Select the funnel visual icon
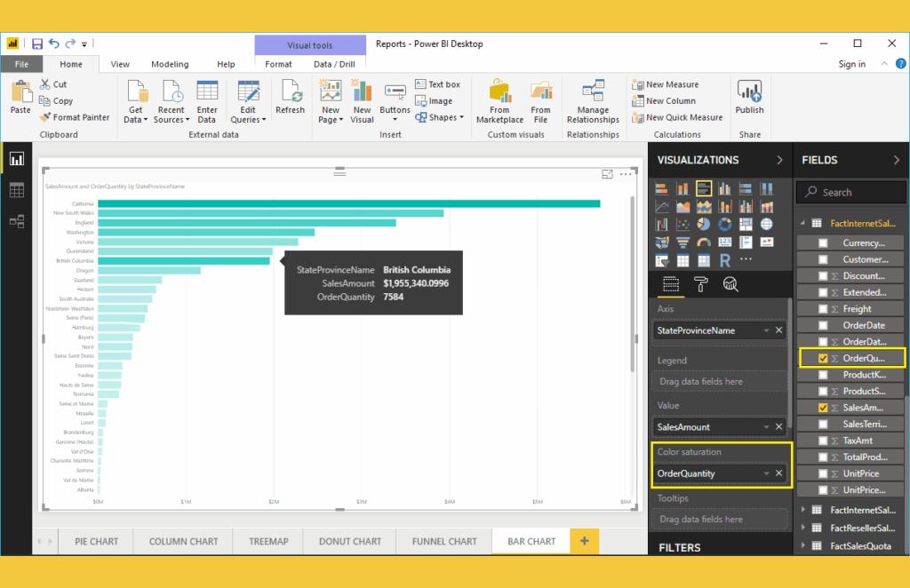 click(x=682, y=242)
